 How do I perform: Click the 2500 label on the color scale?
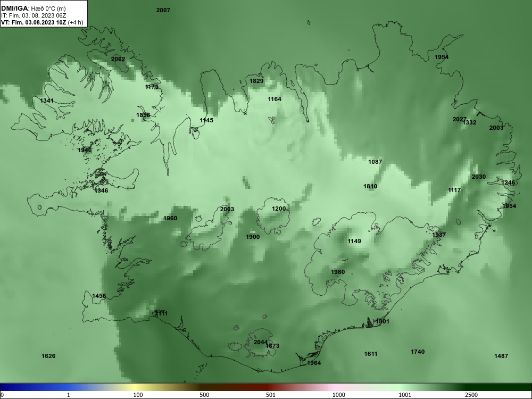click(x=471, y=395)
